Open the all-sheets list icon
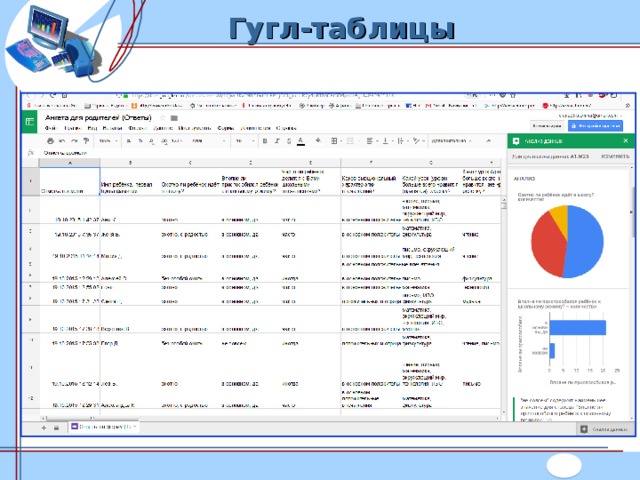Screen dimensions: 640x480 coord(56,428)
